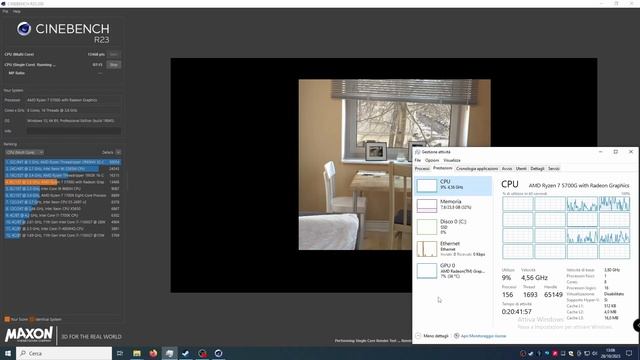Open the CPU (Multi Core) ranking dropdown
The image size is (640, 360).
[x=24, y=152]
